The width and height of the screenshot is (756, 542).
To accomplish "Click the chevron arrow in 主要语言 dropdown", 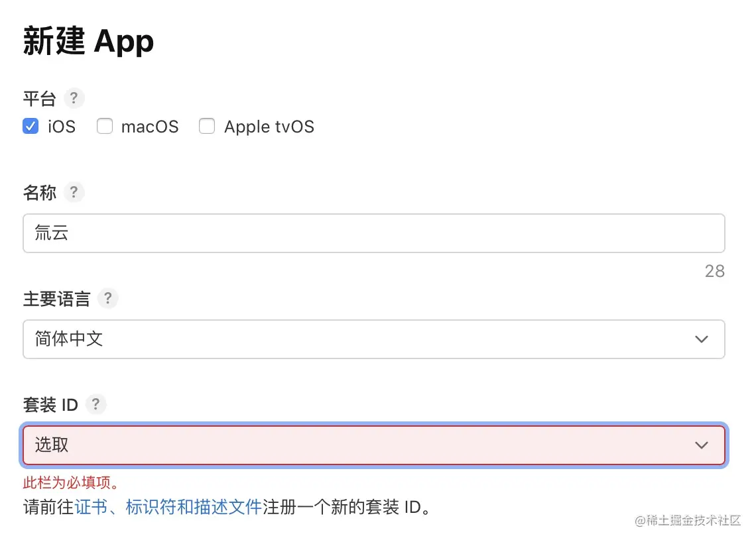I will (x=702, y=339).
